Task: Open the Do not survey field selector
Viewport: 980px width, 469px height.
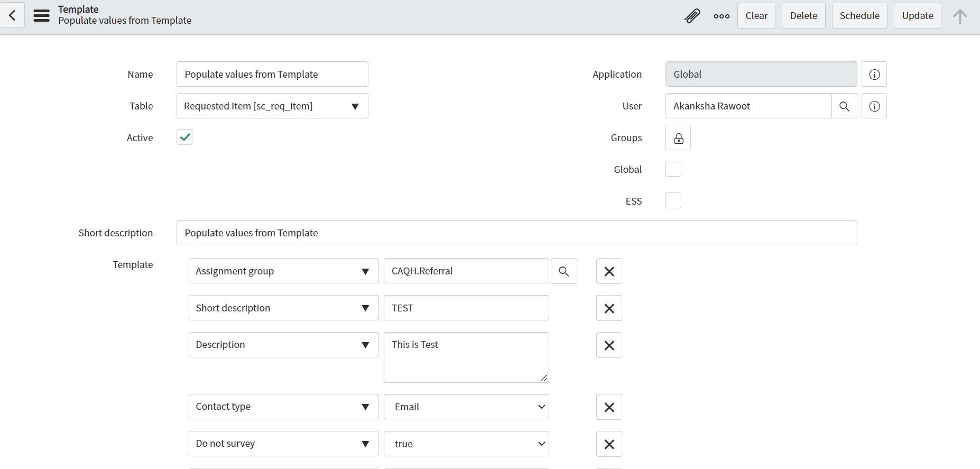Action: [283, 444]
